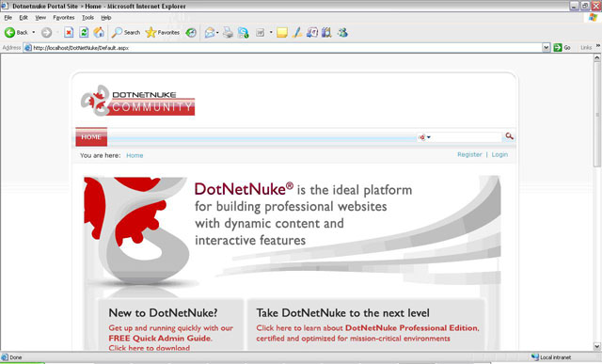Click the Research toolbar icon

click(x=311, y=33)
